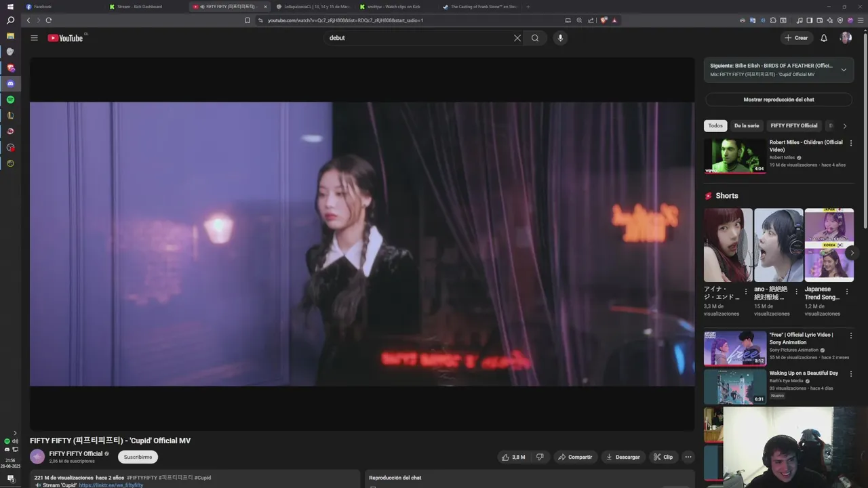Open the FIFTY FIFTY channel avatar
Screen dimensions: 868x488
click(x=37, y=457)
